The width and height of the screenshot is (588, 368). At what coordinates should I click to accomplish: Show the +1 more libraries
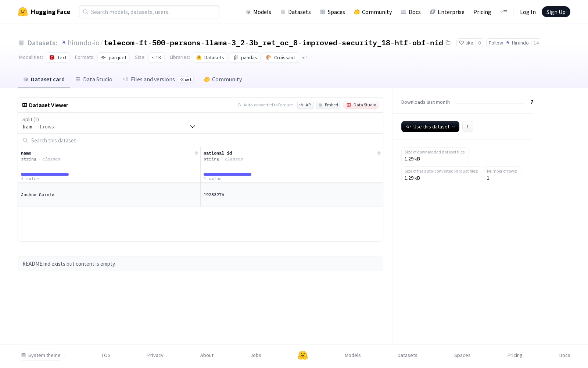click(305, 57)
